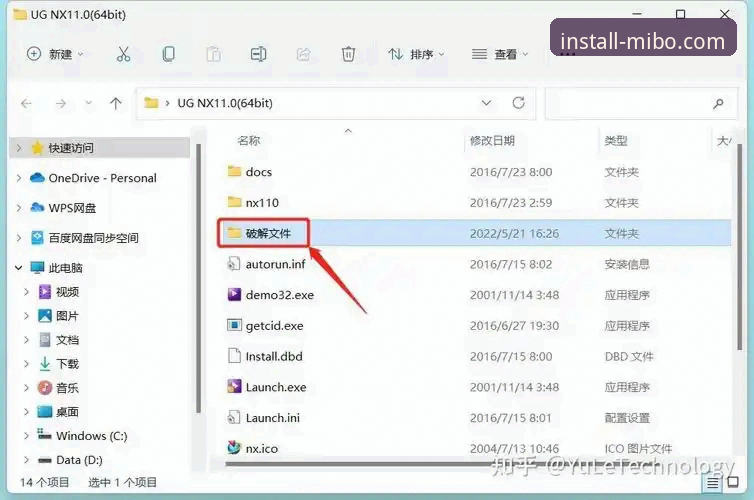The height and width of the screenshot is (500, 754).
Task: Sort by 名称 column header
Action: pyautogui.click(x=249, y=141)
